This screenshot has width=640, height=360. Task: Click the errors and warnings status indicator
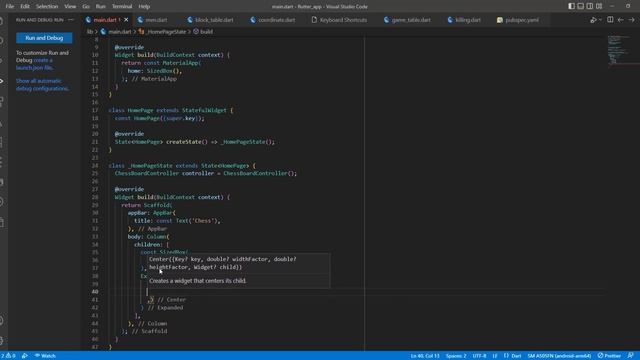(8, 356)
